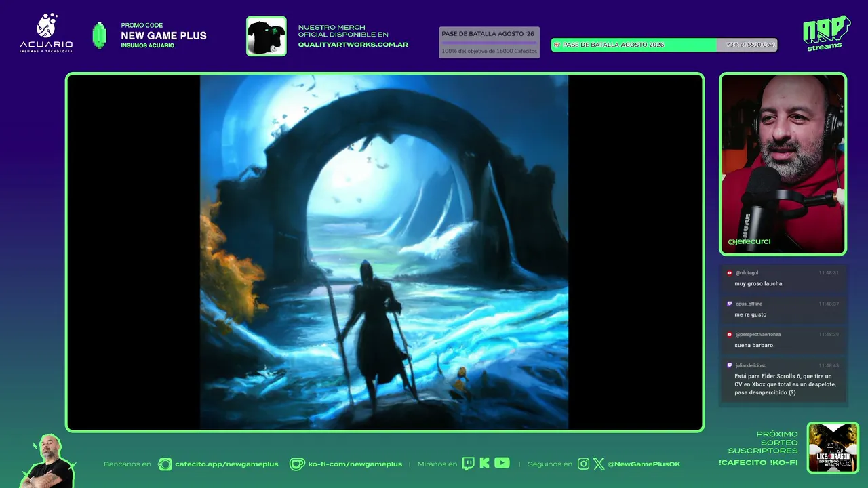The height and width of the screenshot is (488, 868).
Task: Click the 'PROMO CODE' label
Action: [x=142, y=26]
